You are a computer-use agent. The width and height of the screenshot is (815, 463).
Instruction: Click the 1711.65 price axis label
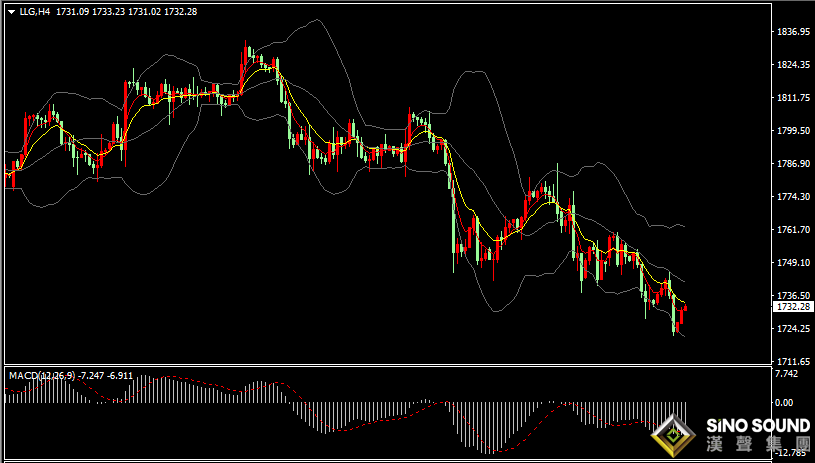[793, 361]
